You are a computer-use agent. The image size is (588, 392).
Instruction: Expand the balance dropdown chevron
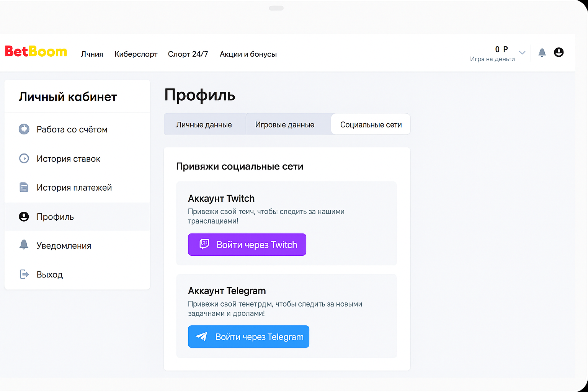tap(522, 53)
